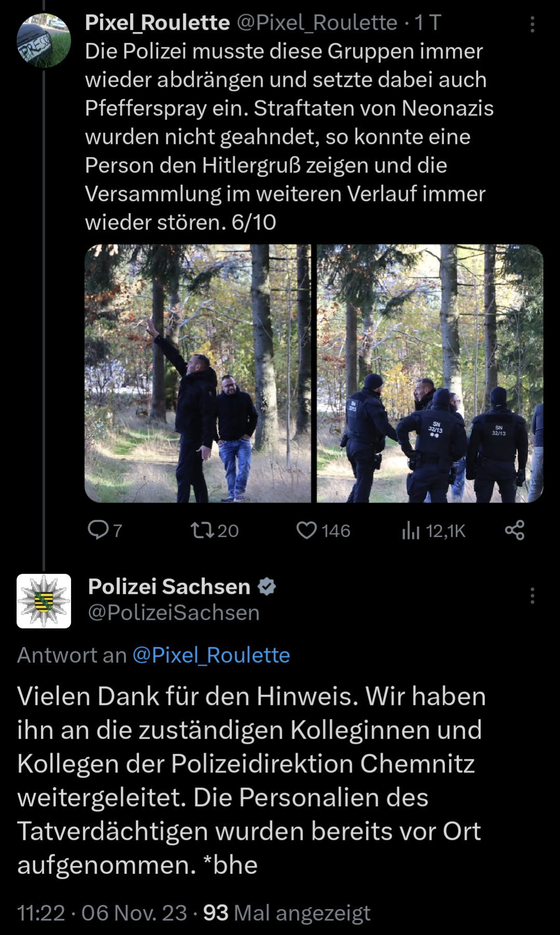The height and width of the screenshot is (935, 560).
Task: Open more options on Polizei Sachsen tweet
Action: [x=532, y=596]
